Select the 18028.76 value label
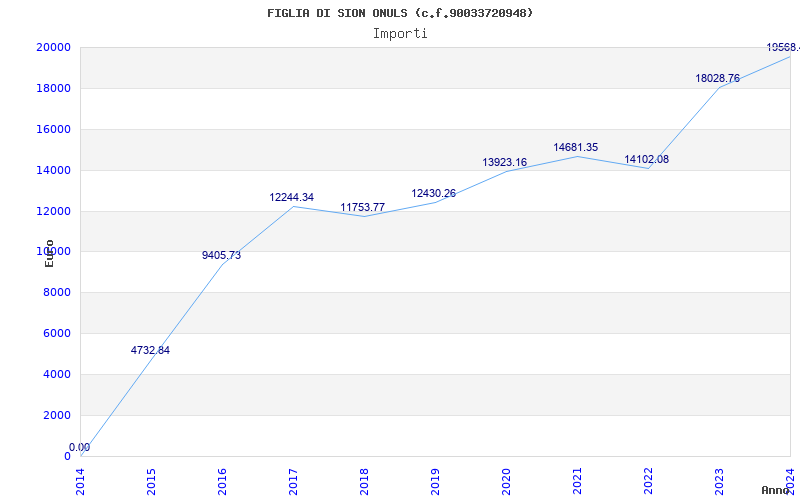 (x=717, y=79)
